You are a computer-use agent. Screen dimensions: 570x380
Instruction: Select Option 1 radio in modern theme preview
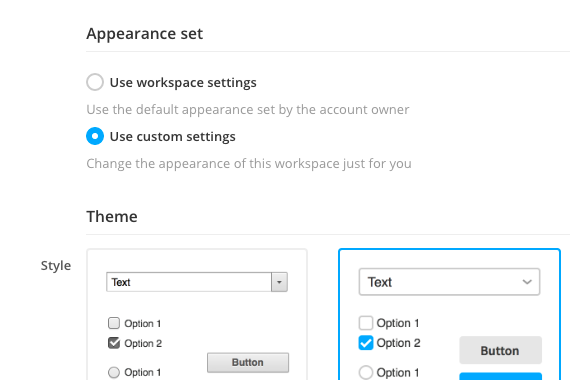click(366, 372)
